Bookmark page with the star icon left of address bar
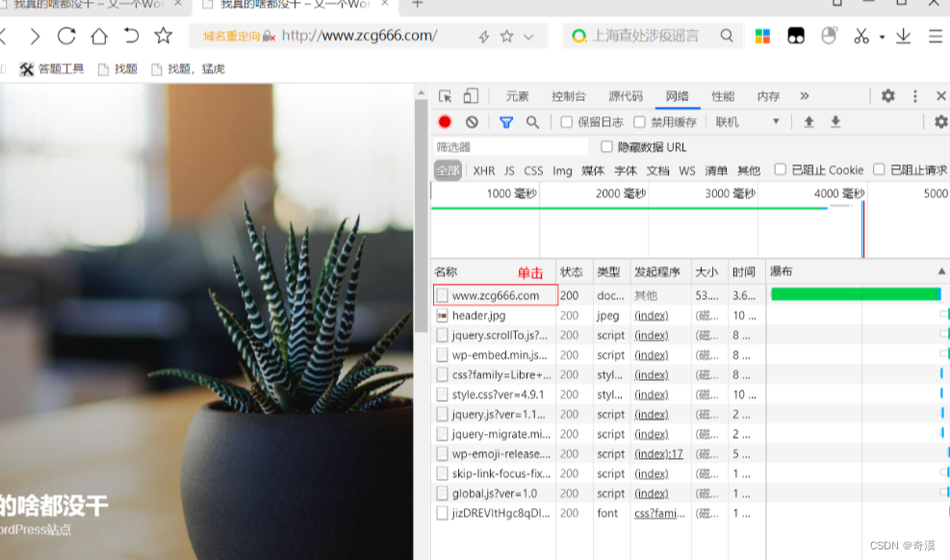The height and width of the screenshot is (560, 950). click(163, 36)
